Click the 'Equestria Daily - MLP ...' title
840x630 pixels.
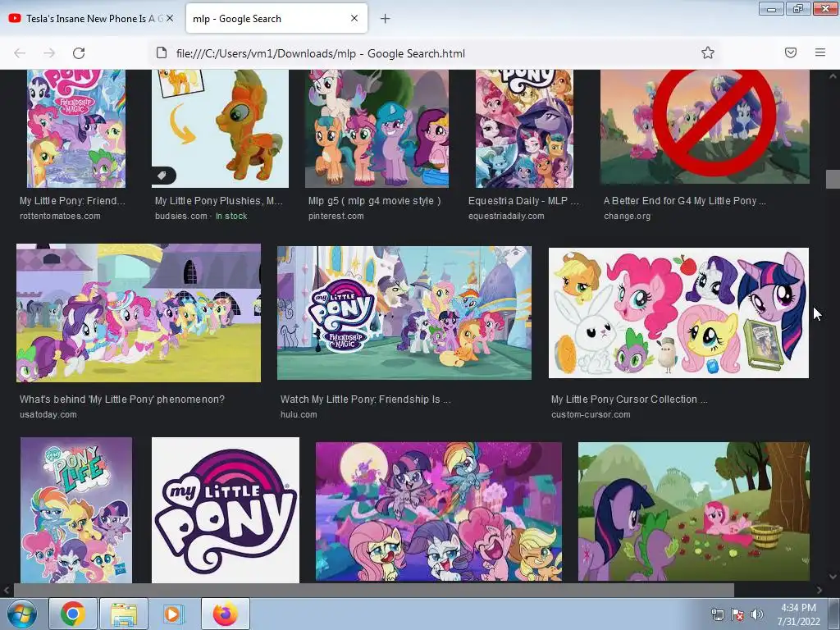[x=523, y=201]
